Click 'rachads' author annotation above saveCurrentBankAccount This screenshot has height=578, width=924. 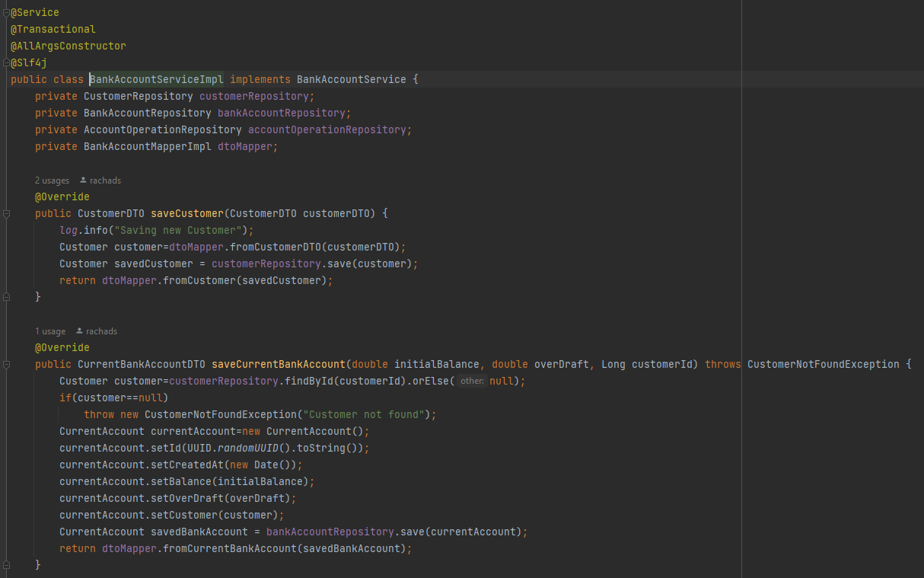tap(101, 331)
